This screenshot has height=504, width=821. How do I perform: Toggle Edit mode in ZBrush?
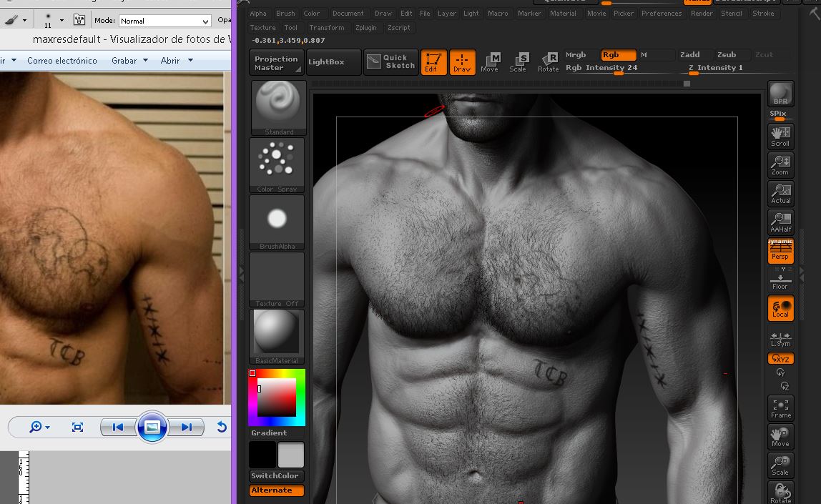point(433,62)
